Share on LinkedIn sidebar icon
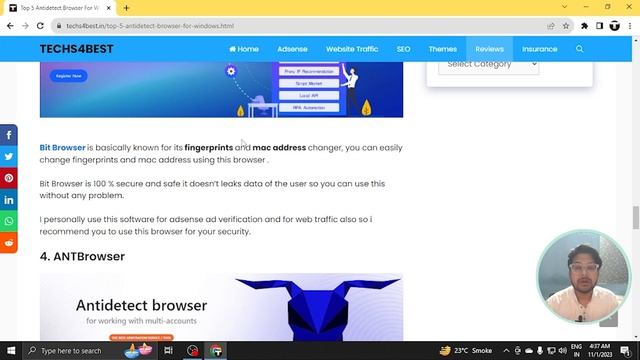Image resolution: width=640 pixels, height=360 pixels. 9,200
